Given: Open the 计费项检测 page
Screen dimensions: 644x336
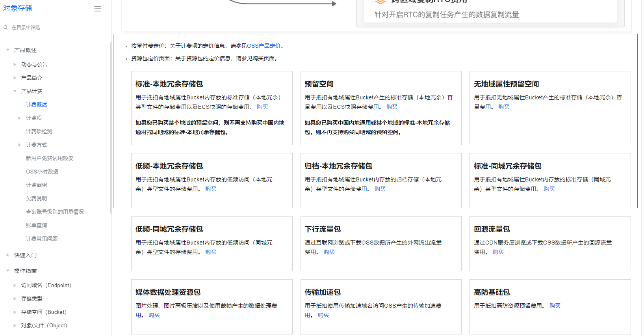Looking at the screenshot, I should (x=39, y=131).
